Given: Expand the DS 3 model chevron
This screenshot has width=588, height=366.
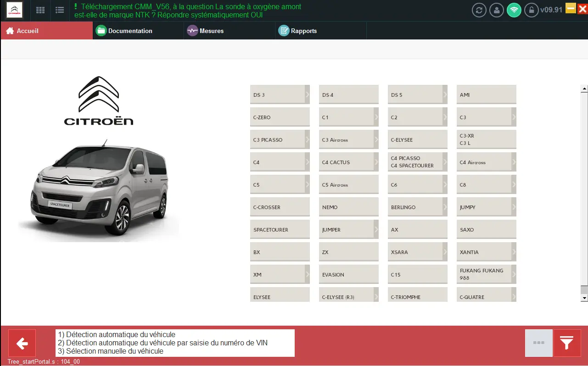Looking at the screenshot, I should click(307, 94).
